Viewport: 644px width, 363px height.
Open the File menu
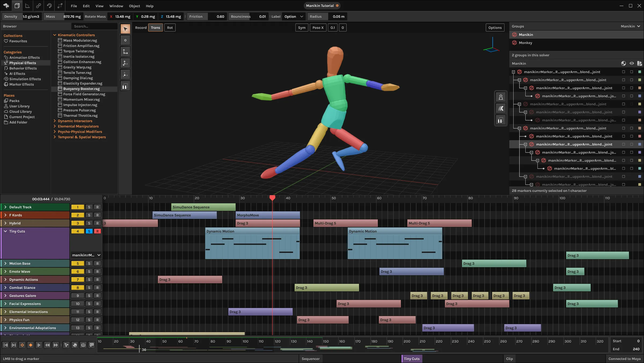[x=74, y=6]
